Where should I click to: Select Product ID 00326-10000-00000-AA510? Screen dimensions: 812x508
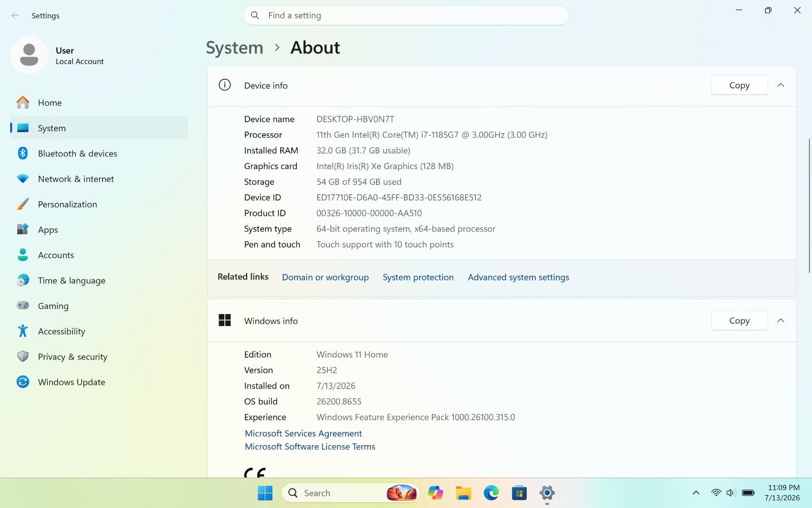[369, 213]
